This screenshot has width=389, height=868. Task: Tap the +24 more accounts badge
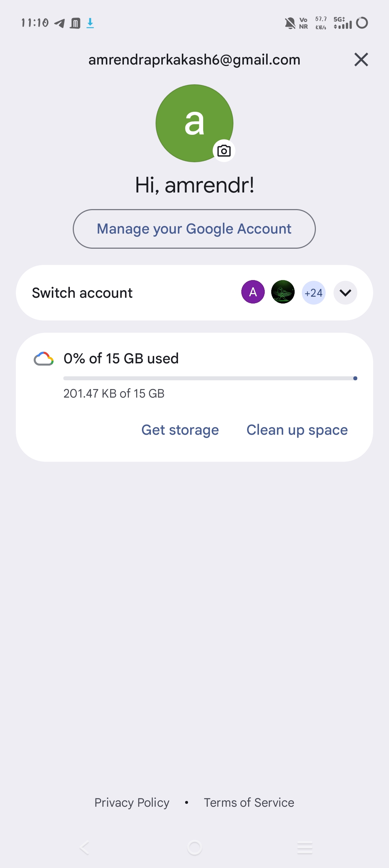pyautogui.click(x=313, y=293)
